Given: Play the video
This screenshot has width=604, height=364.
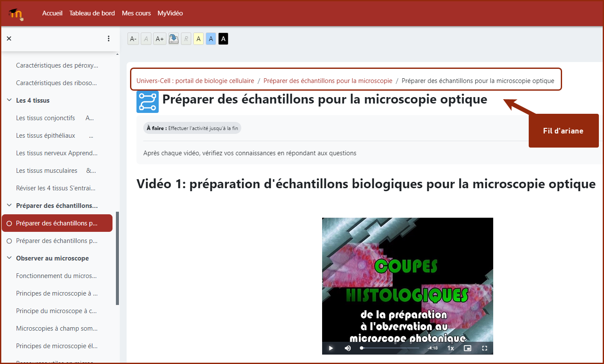Looking at the screenshot, I should 331,348.
